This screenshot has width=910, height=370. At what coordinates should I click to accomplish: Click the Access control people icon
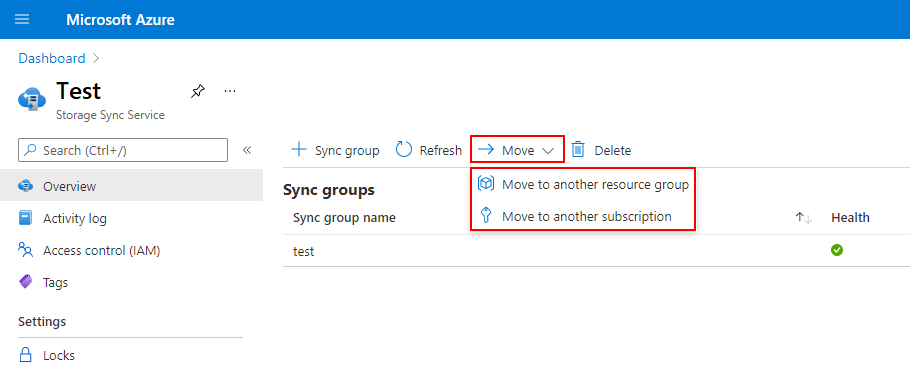26,250
